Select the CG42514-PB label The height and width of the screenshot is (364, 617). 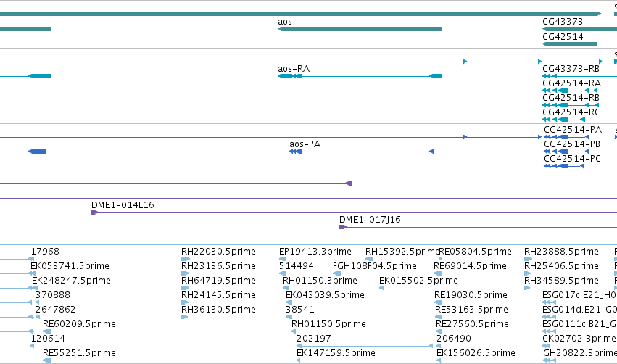pyautogui.click(x=572, y=144)
